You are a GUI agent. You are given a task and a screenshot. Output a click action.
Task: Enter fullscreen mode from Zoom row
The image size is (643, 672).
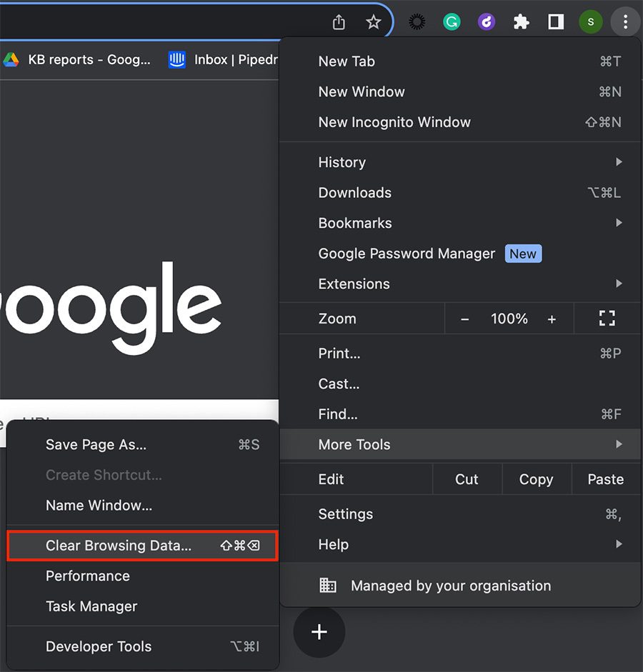[x=607, y=319]
